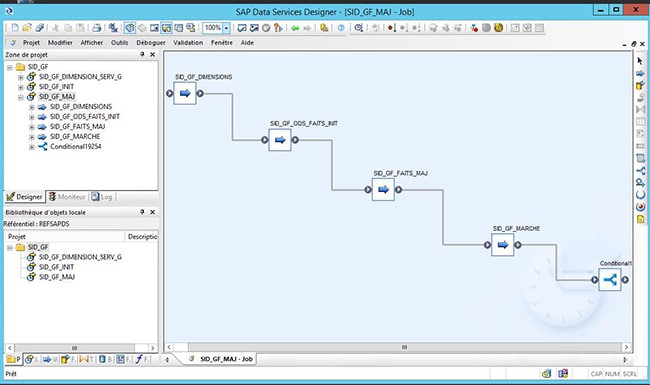Expand SID_GF_ODS_FAITS_INIT workflow tree node
This screenshot has height=385, width=650.
[32, 117]
